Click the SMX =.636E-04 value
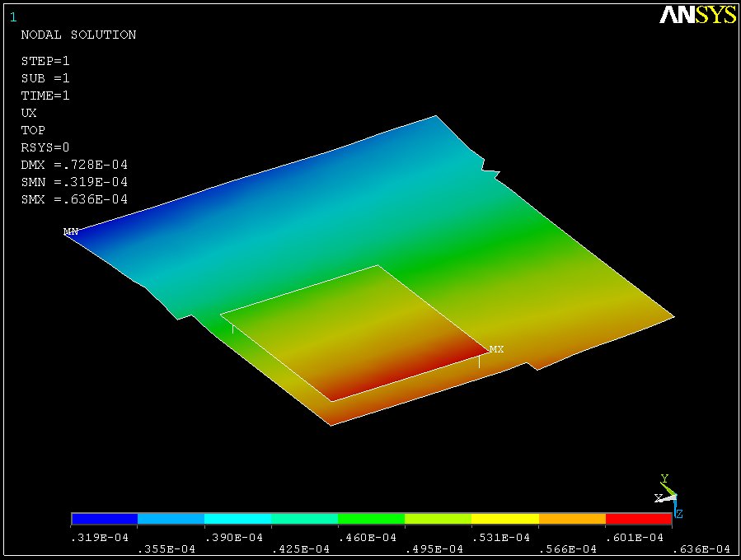This screenshot has height=560, width=741. [74, 199]
